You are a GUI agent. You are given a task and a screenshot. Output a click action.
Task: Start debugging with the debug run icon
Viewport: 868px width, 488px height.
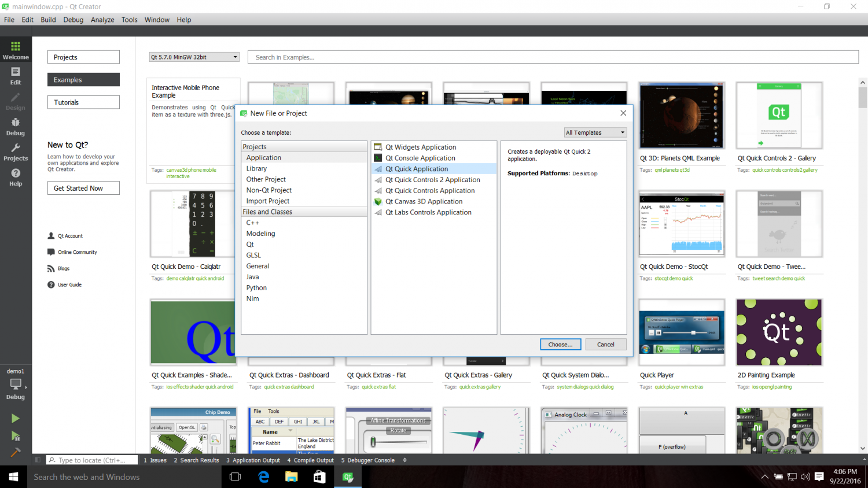click(16, 435)
